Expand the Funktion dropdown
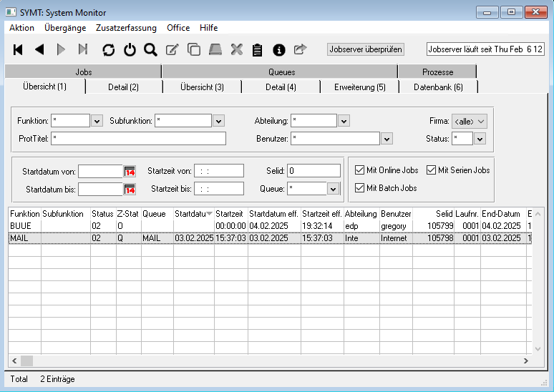554x392 pixels. pyautogui.click(x=97, y=121)
